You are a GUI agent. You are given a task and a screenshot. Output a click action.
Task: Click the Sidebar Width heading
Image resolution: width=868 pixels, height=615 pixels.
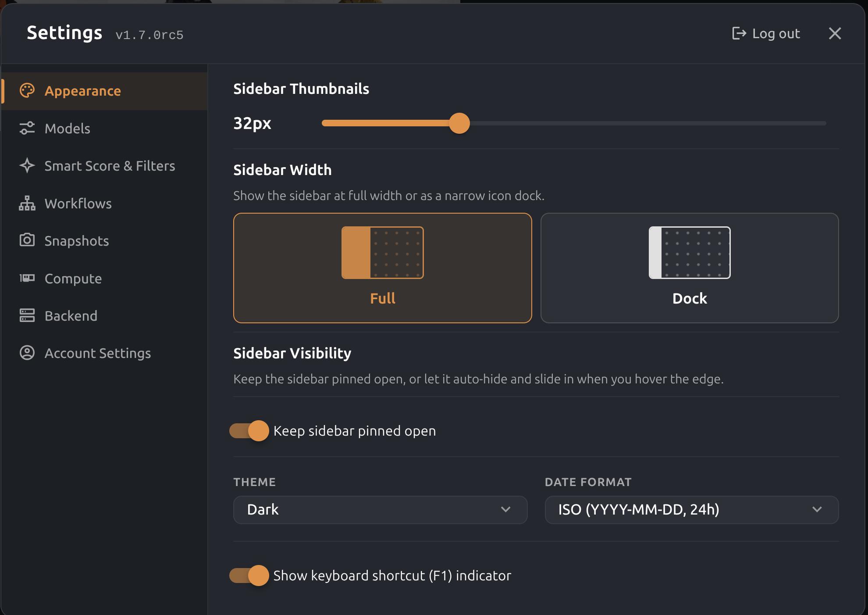point(282,170)
